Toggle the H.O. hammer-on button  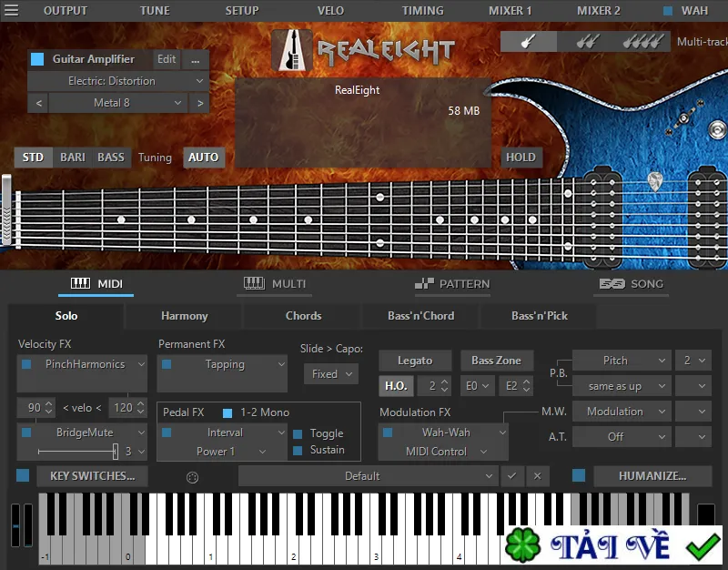click(396, 386)
